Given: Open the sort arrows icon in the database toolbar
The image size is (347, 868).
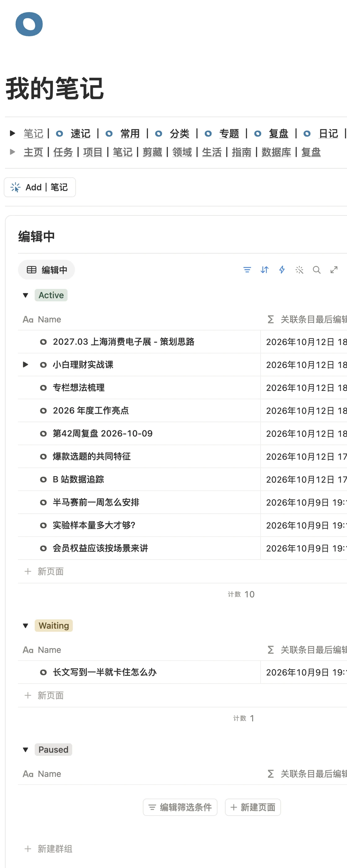Looking at the screenshot, I should click(x=265, y=270).
